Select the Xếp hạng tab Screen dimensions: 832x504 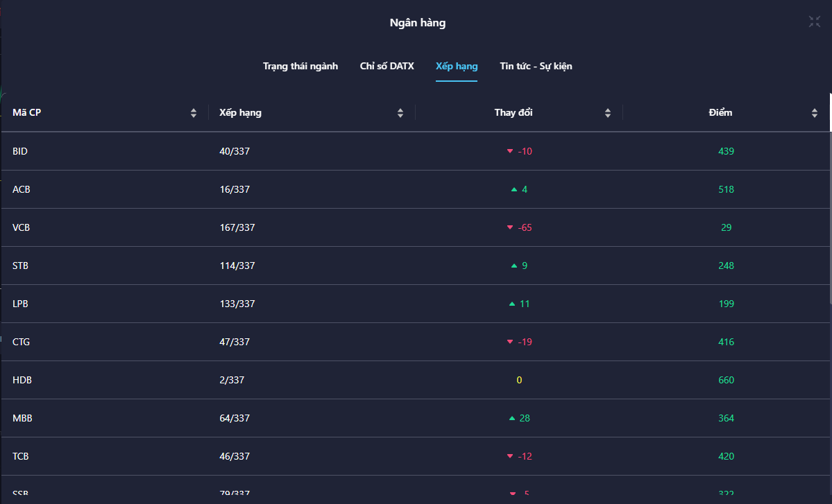[457, 67]
